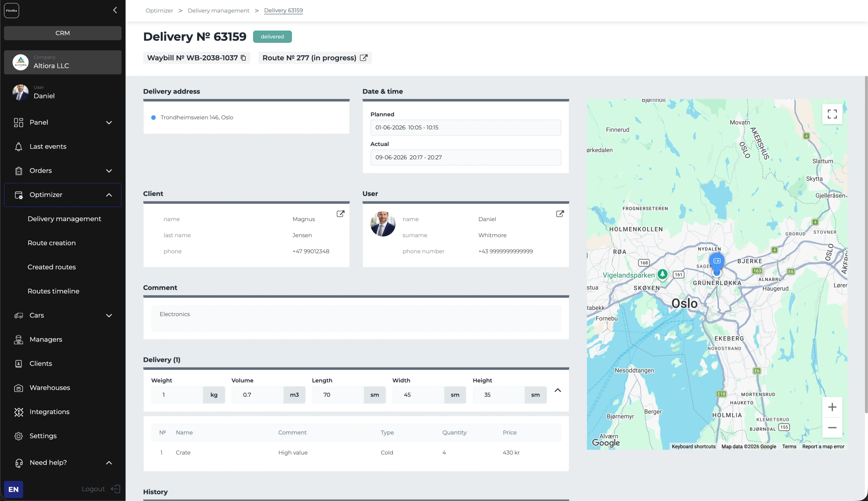Click the Actual date and time field
This screenshot has height=501, width=868.
click(466, 157)
